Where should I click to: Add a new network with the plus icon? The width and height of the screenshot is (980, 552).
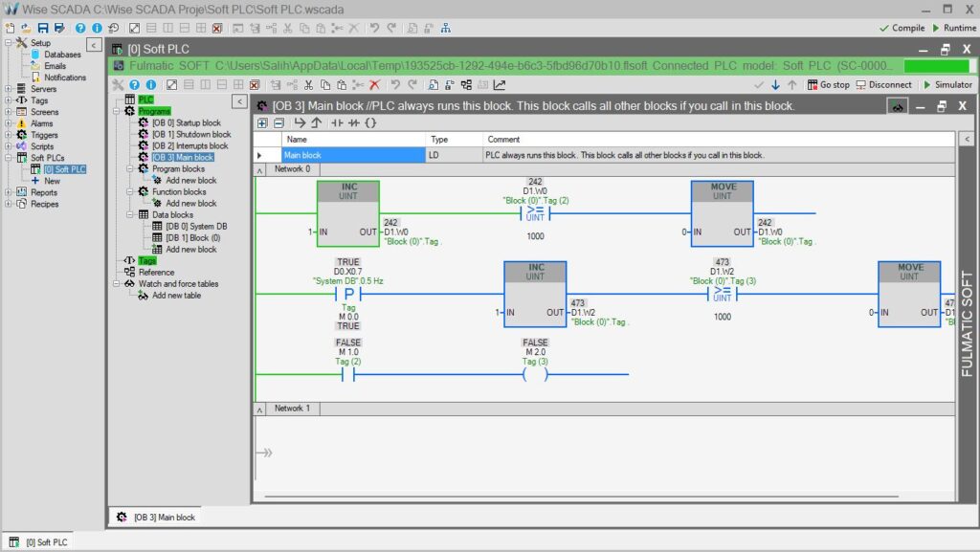pos(262,122)
